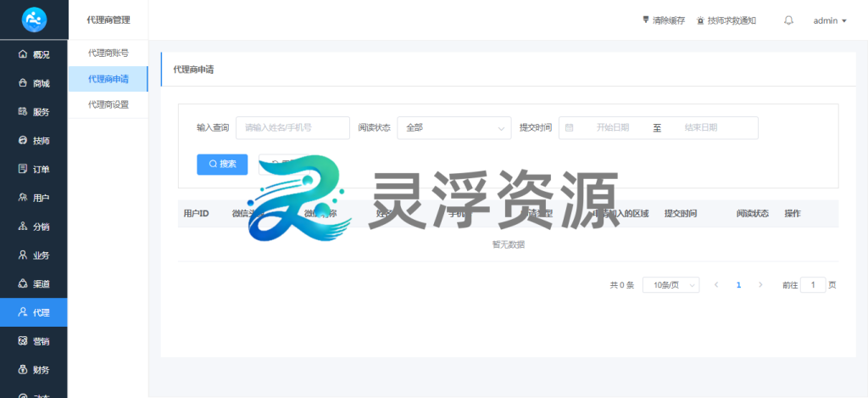
Task: Click the 阅读状态 column header
Action: (x=753, y=213)
